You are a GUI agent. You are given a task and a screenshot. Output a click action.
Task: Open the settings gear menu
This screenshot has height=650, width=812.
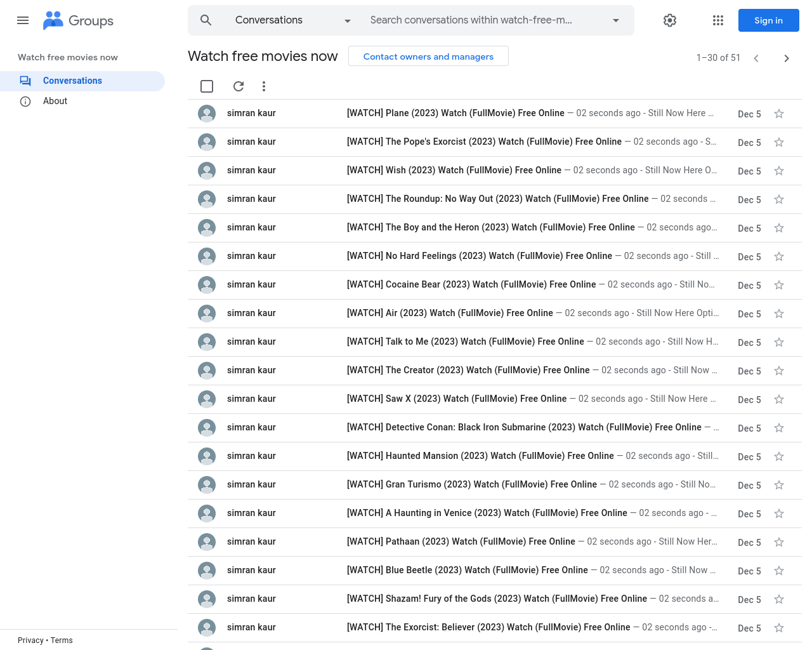(x=669, y=20)
